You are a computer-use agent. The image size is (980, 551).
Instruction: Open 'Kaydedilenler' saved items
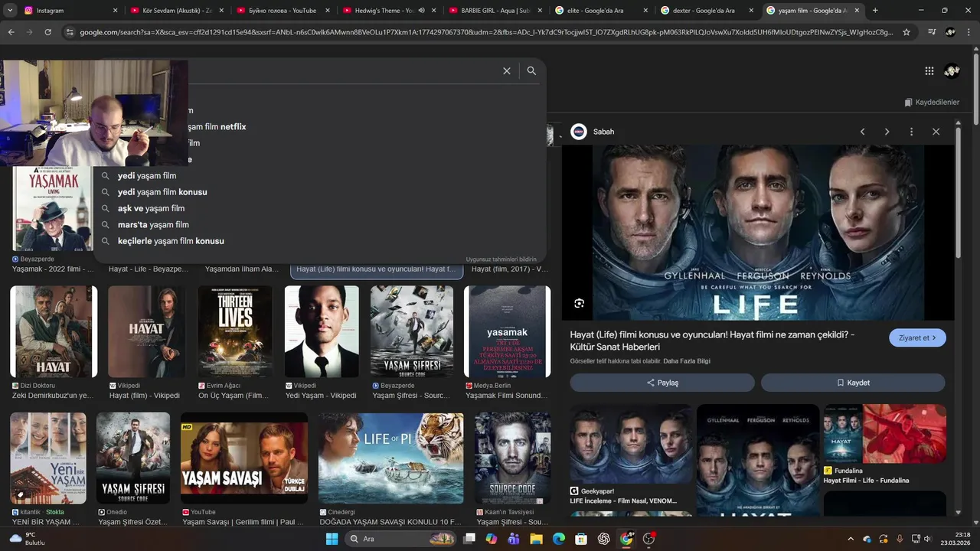click(932, 102)
